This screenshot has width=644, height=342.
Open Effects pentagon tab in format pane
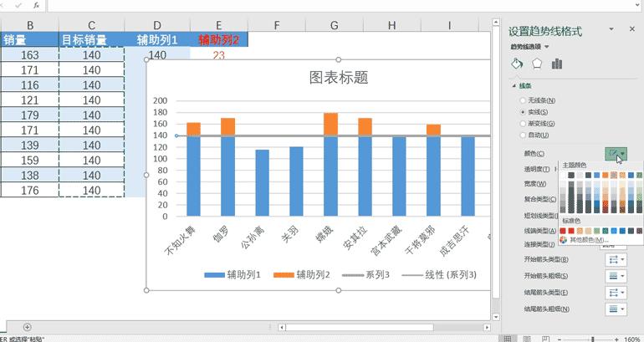click(537, 64)
